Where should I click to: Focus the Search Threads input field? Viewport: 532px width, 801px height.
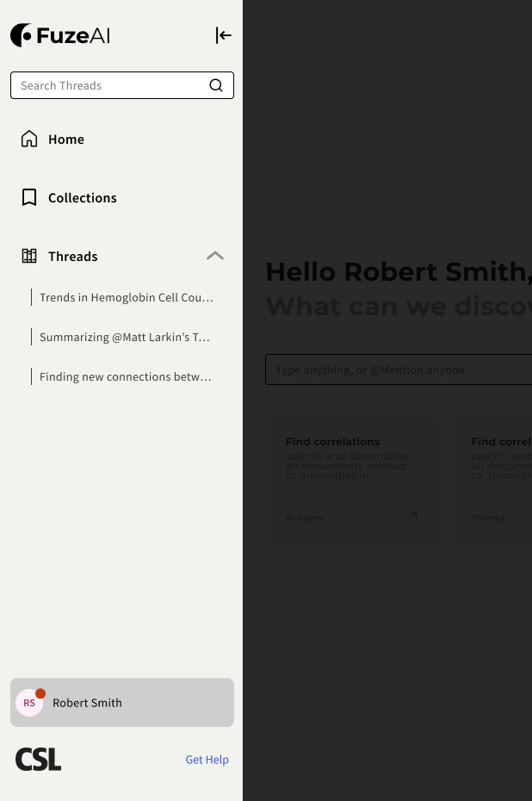(108, 85)
